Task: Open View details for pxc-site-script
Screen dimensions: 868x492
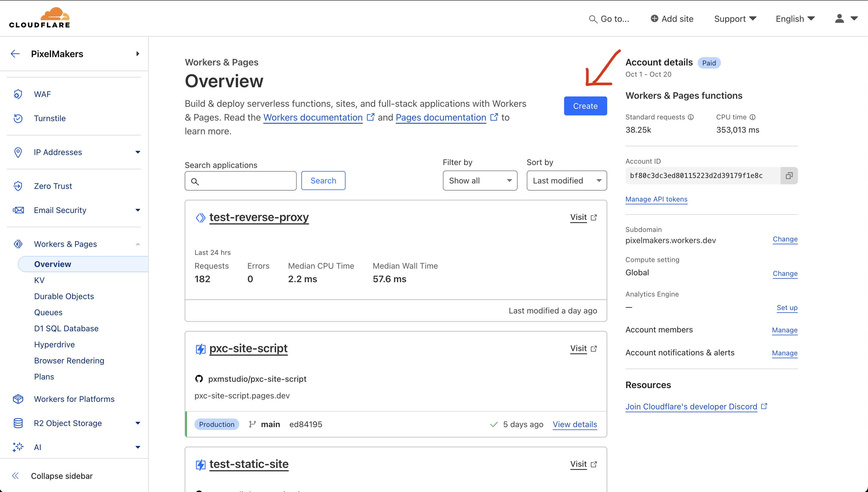Action: coord(575,425)
